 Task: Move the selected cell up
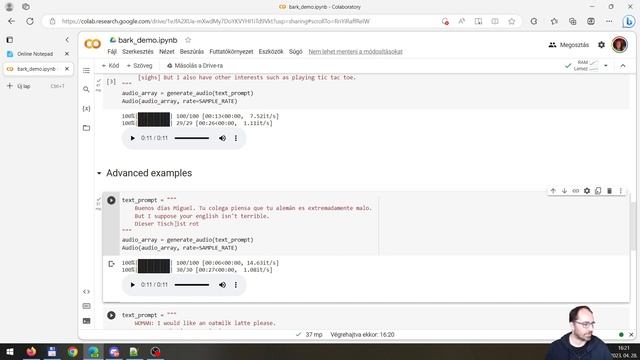(x=553, y=191)
